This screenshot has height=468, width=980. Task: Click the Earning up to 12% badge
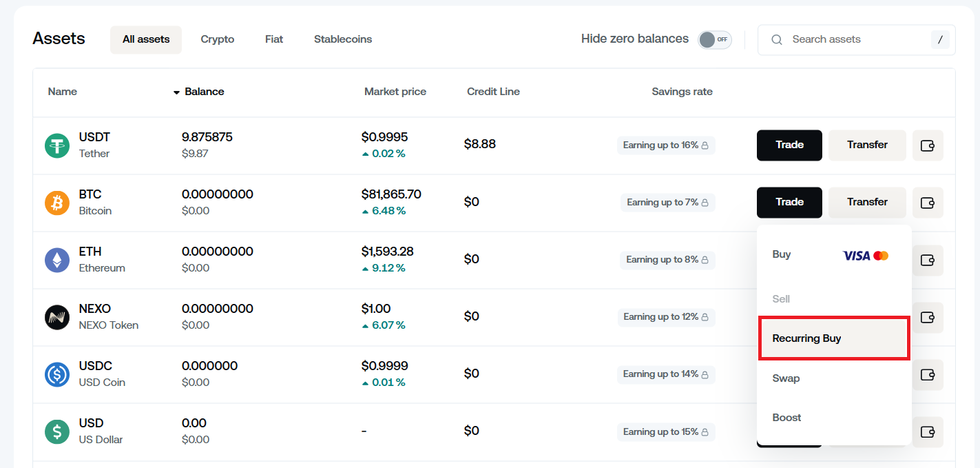tap(666, 317)
